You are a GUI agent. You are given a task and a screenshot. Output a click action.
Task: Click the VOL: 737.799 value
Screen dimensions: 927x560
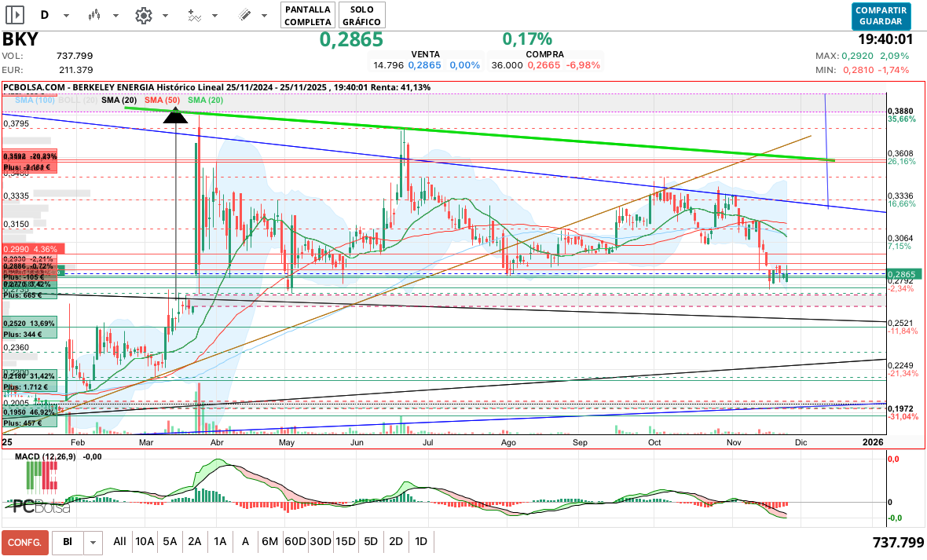coord(75,56)
